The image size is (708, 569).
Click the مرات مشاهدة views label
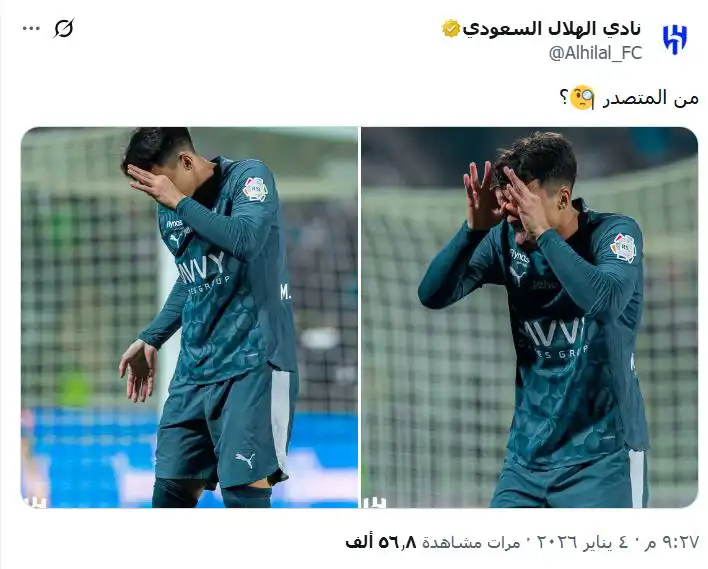[472, 542]
